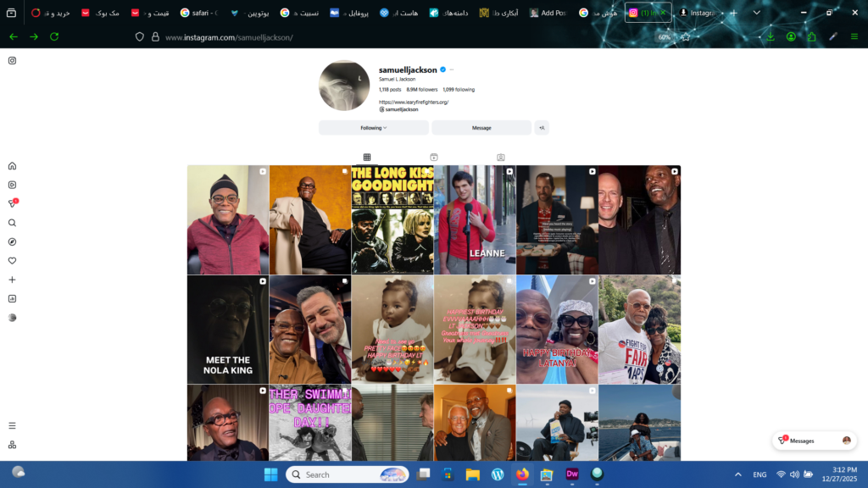Open profile options three-dot menu

point(452,69)
